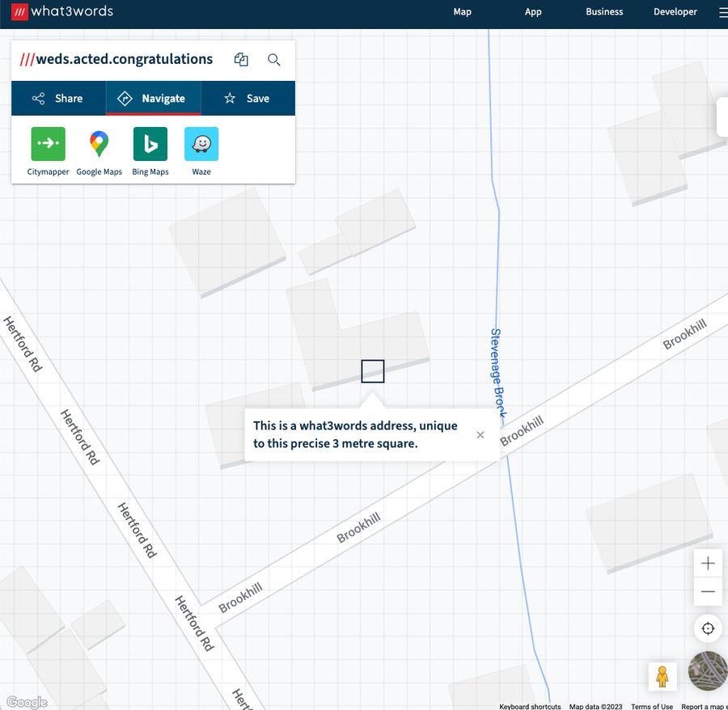This screenshot has height=710, width=728.
Task: Click the search magnifier icon
Action: [274, 60]
